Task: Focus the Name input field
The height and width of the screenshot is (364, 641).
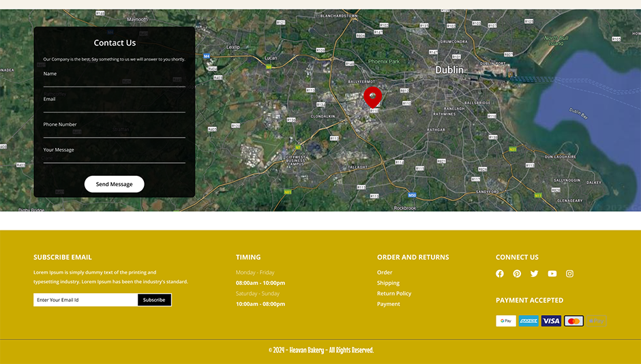Action: coord(114,80)
